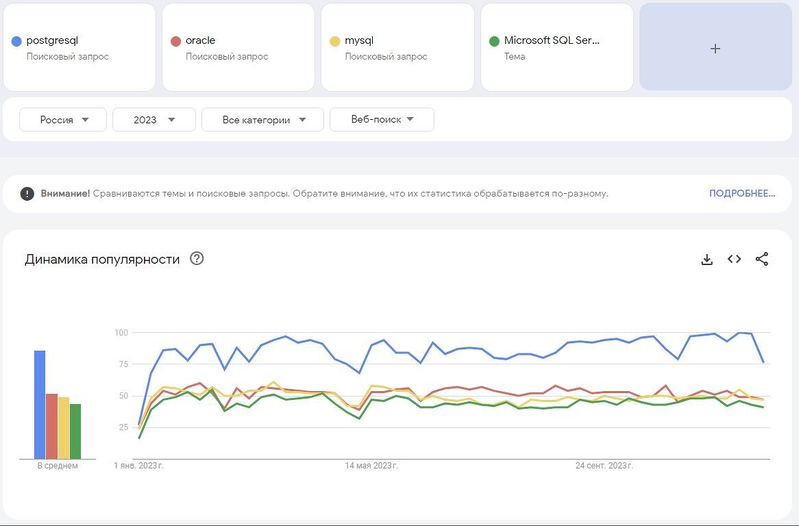Click the warning exclamation icon

click(27, 193)
